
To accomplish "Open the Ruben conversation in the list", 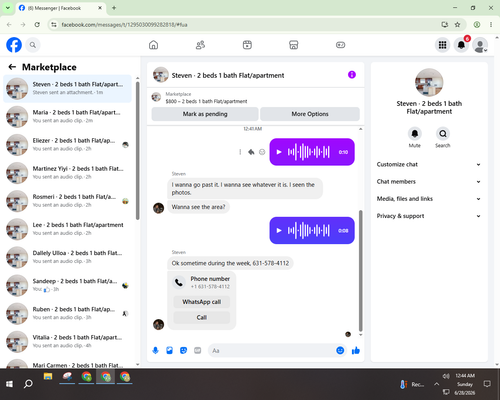I will (67, 313).
